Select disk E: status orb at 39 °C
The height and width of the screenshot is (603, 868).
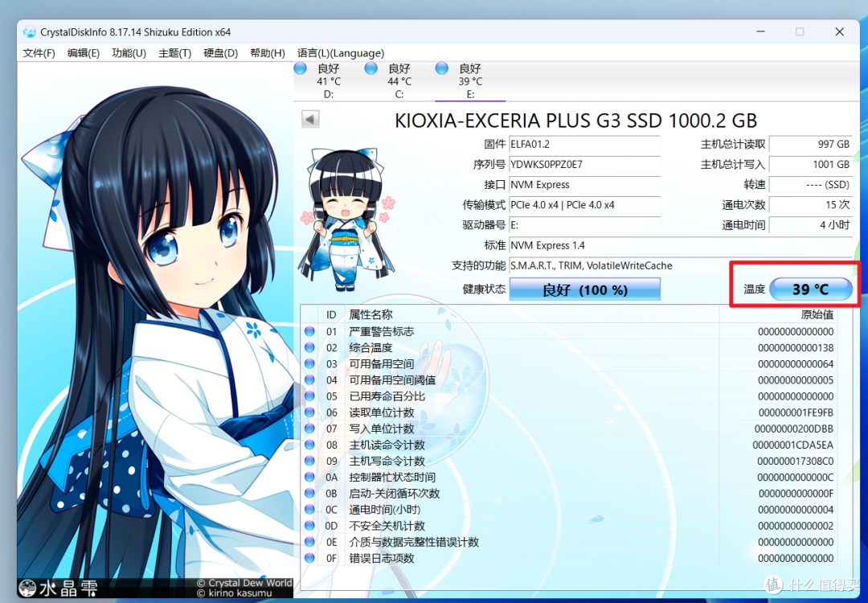[x=442, y=68]
